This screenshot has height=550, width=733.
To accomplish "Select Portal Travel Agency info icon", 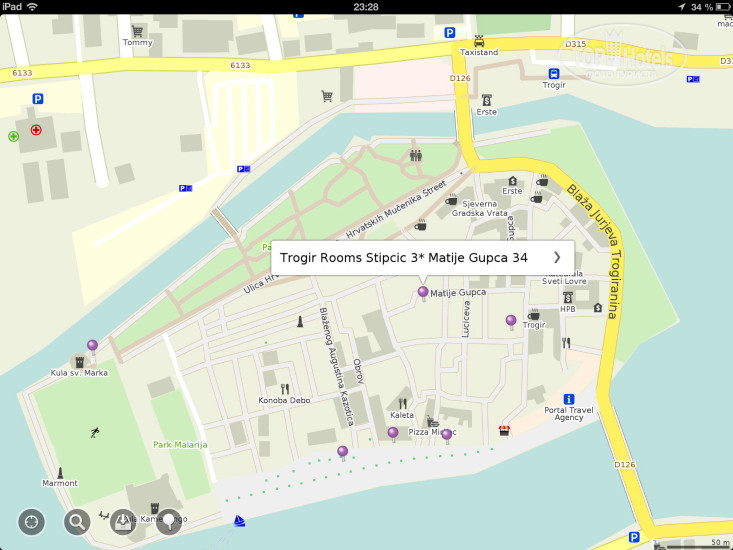I will [x=569, y=398].
